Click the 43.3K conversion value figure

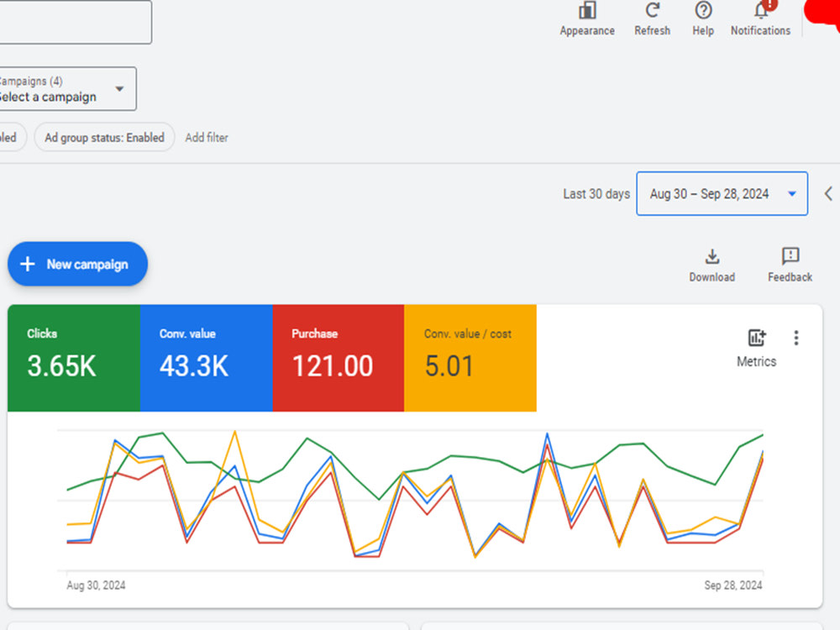point(194,366)
